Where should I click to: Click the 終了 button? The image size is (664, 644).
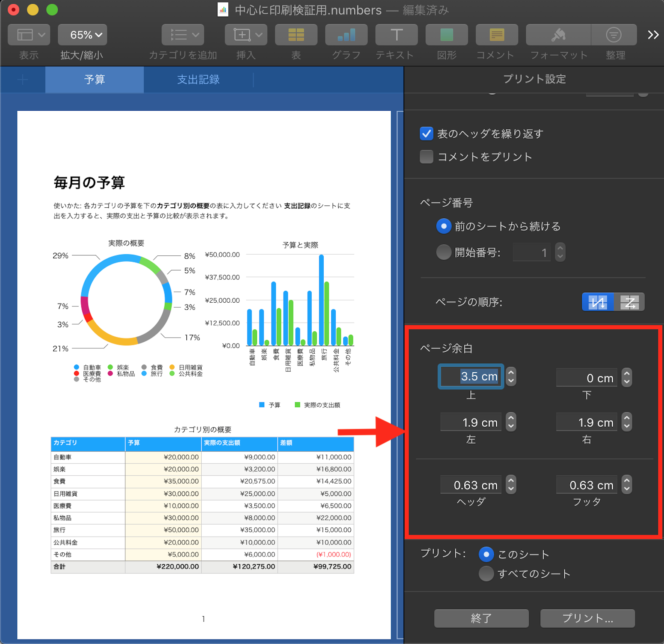[x=481, y=618]
